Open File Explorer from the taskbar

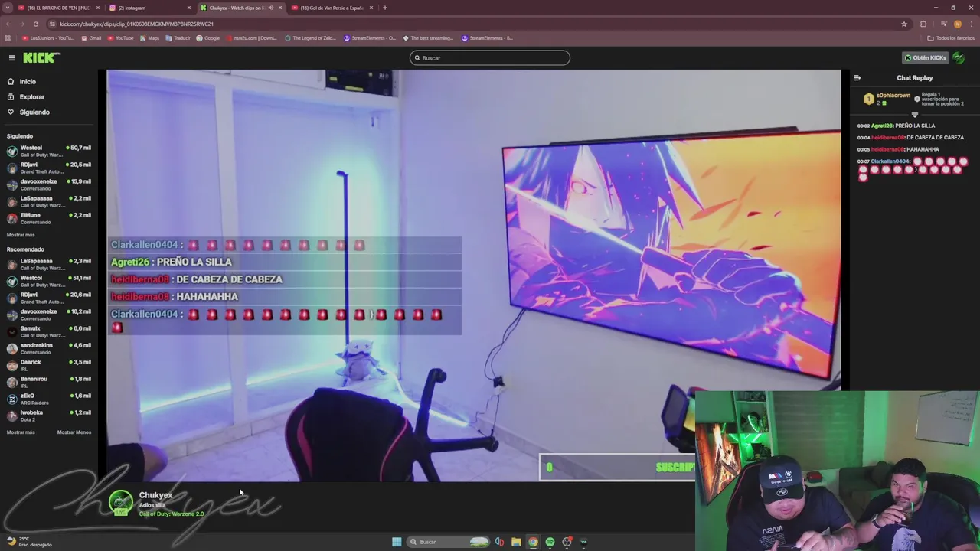click(516, 542)
